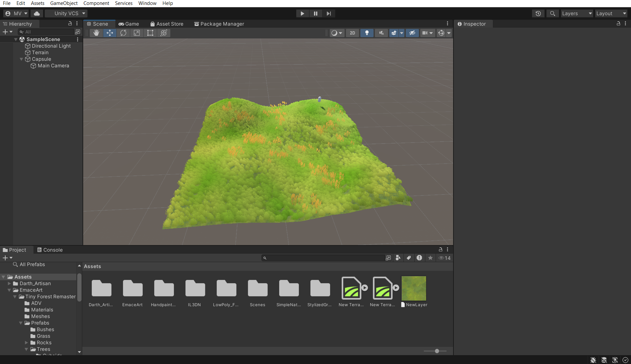Image resolution: width=631 pixels, height=364 pixels.
Task: Open the Layers dropdown
Action: point(577,13)
